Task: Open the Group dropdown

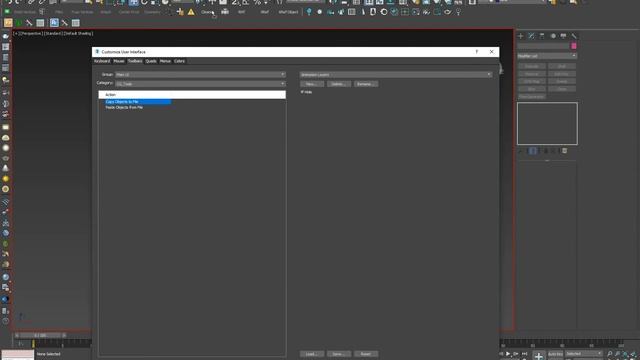Action: [x=200, y=75]
